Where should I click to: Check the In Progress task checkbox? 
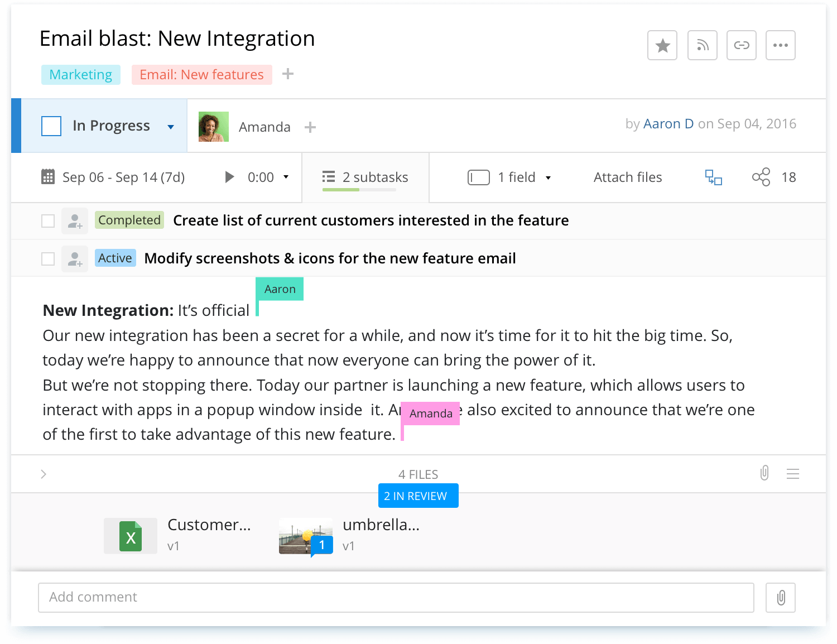click(x=51, y=126)
